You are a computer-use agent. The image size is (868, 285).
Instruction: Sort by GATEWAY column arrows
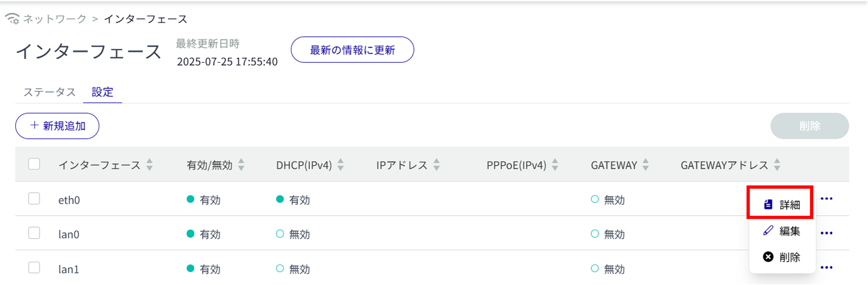(646, 165)
